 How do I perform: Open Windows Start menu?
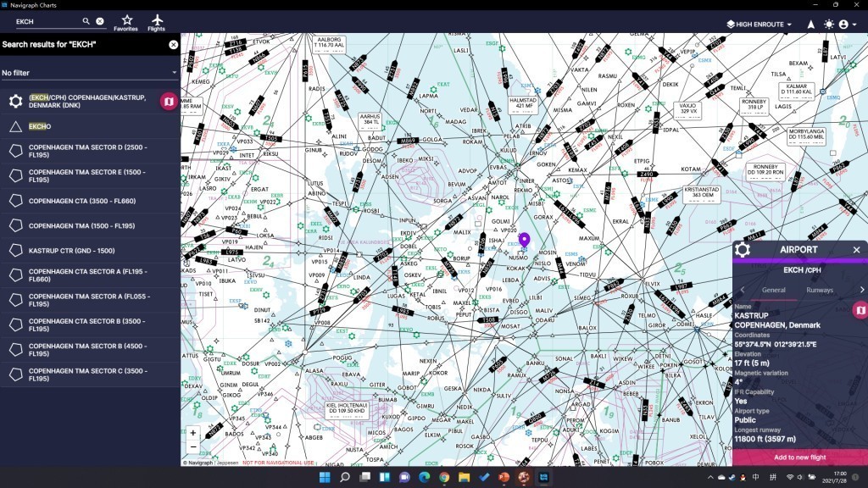(325, 477)
